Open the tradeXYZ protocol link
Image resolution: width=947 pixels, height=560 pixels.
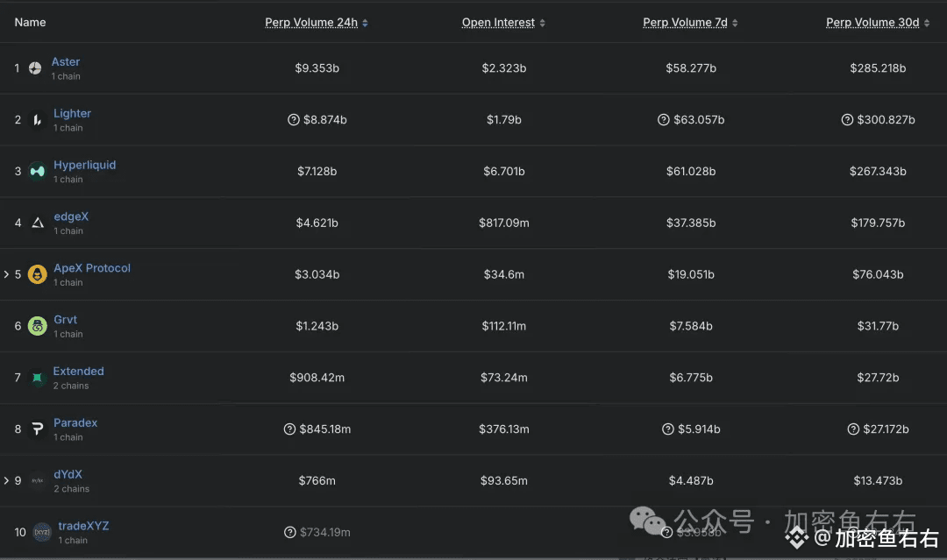pyautogui.click(x=83, y=526)
